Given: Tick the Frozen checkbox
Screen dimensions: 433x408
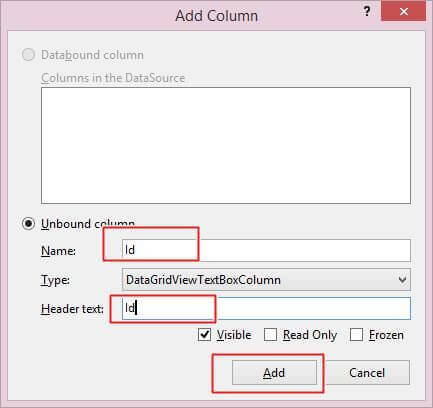Looking at the screenshot, I should click(356, 335).
